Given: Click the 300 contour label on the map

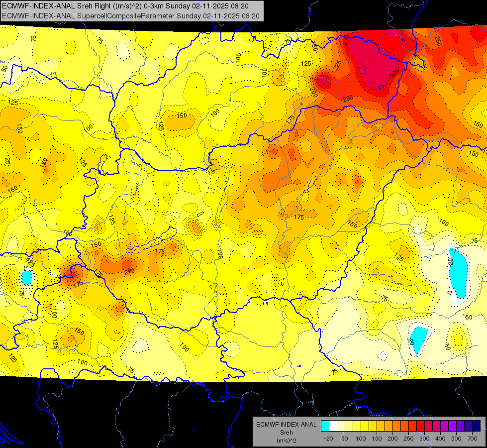Looking at the screenshot, I should tap(395, 73).
